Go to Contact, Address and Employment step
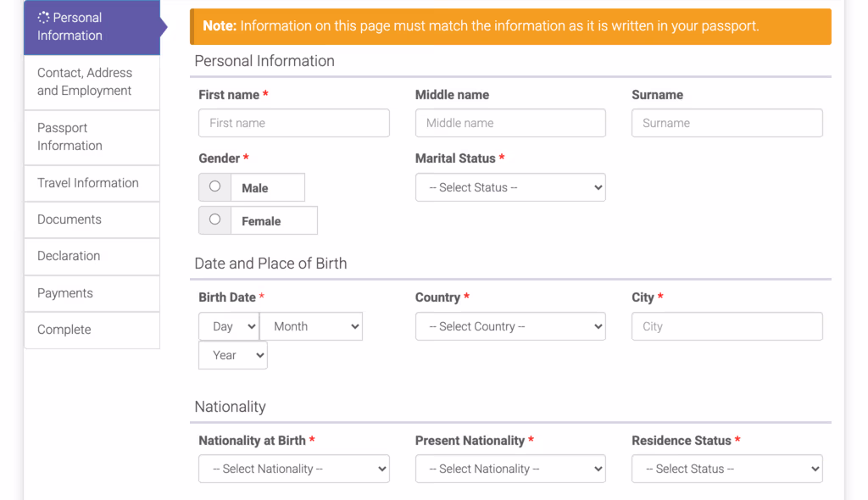The width and height of the screenshot is (868, 500). click(92, 82)
